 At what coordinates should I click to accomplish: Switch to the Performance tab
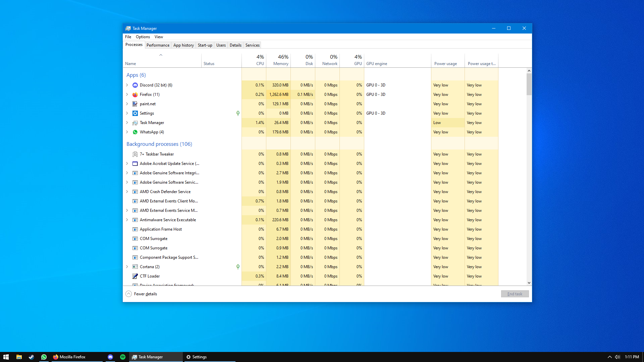tap(158, 45)
